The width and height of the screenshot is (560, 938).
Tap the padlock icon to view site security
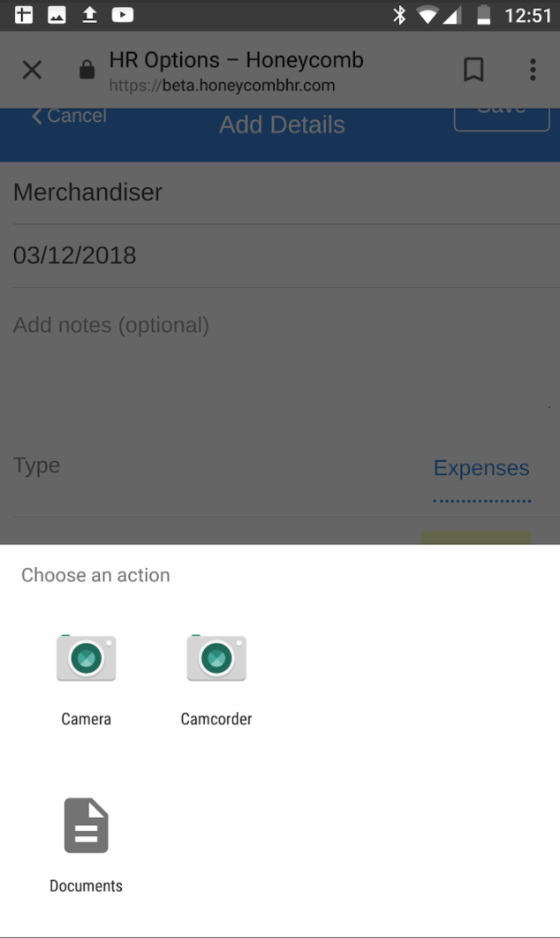86,70
